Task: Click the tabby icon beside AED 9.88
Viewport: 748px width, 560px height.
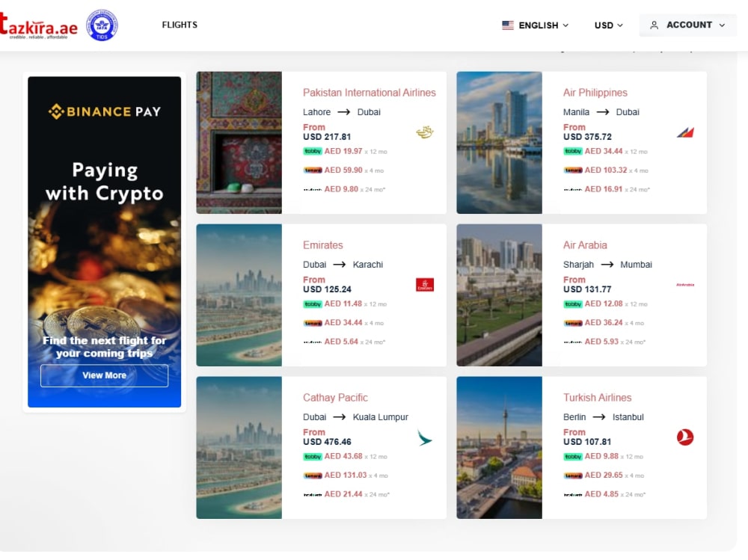Action: 573,457
